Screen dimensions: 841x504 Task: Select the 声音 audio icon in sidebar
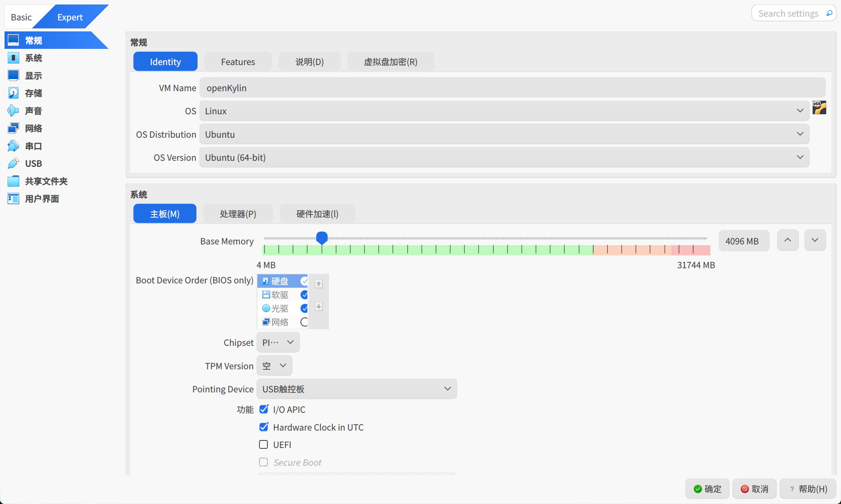(x=13, y=111)
